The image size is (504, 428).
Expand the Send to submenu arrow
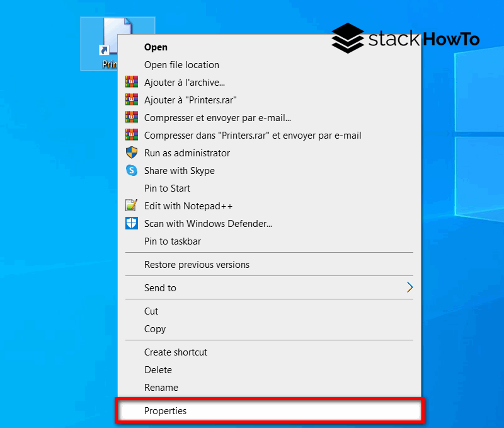click(410, 287)
